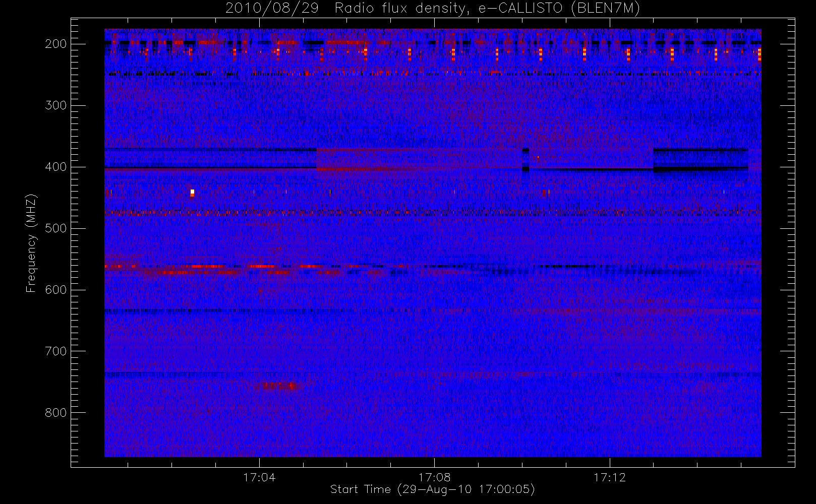This screenshot has height=504, width=816.
Task: Click the 700 frequency tick label
Action: 56,351
